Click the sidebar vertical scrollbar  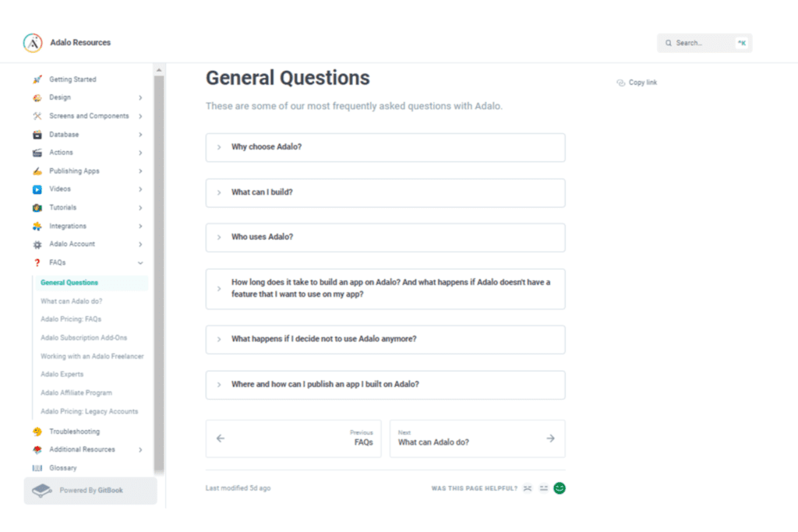point(159,273)
